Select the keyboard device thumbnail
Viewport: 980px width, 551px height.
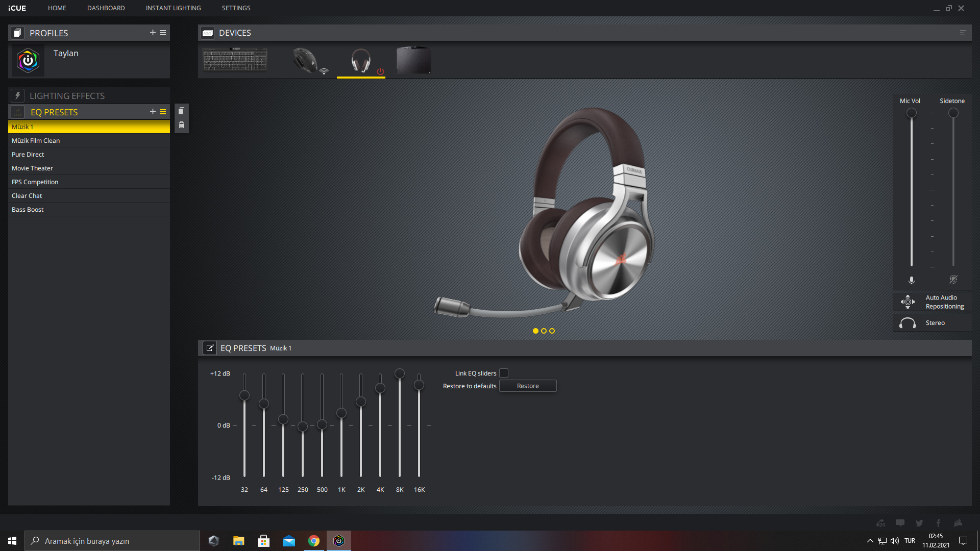(235, 60)
